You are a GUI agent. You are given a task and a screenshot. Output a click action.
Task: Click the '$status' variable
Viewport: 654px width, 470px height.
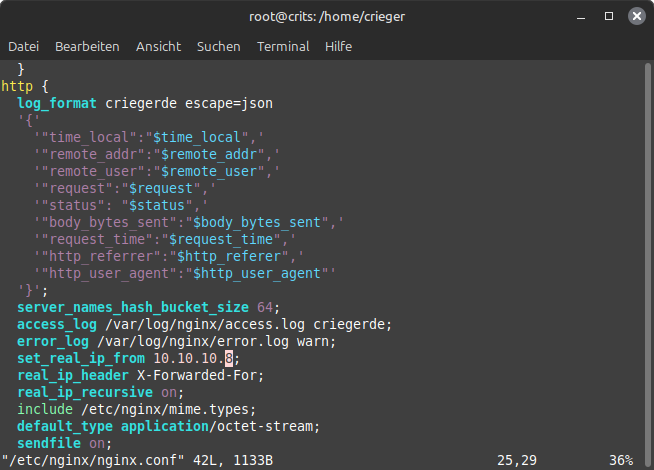point(157,206)
